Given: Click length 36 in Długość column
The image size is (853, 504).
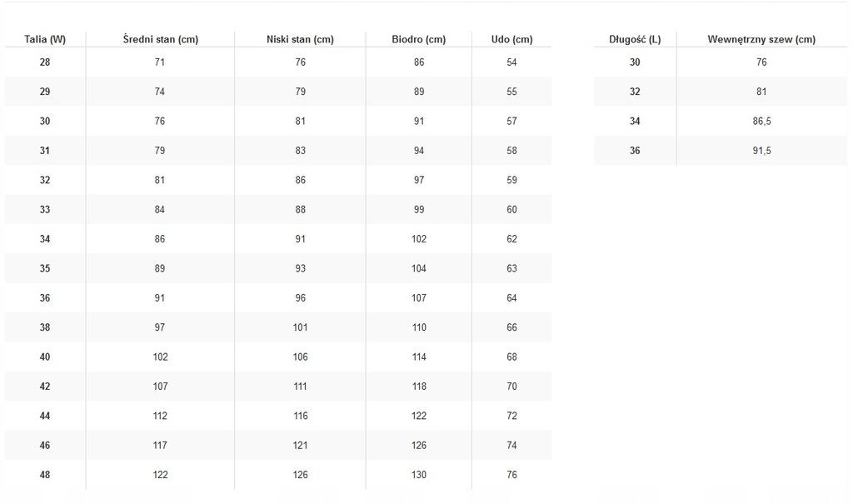Looking at the screenshot, I should (635, 151).
